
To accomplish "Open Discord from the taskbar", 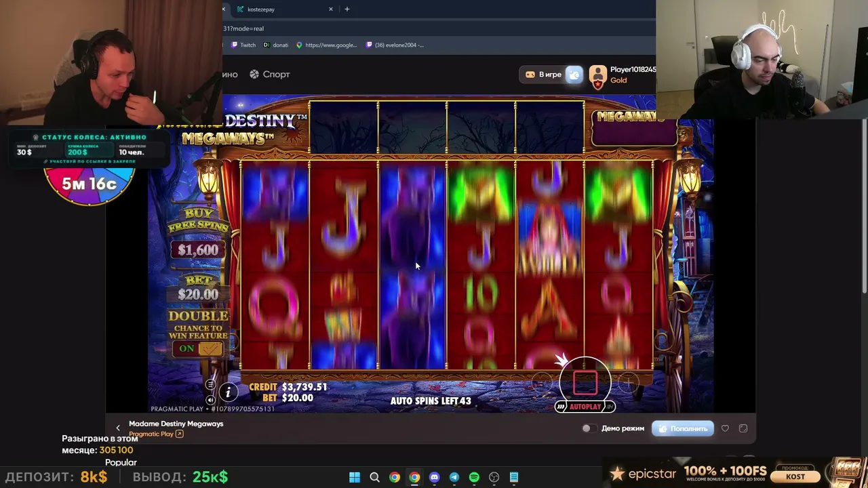I will tap(435, 477).
